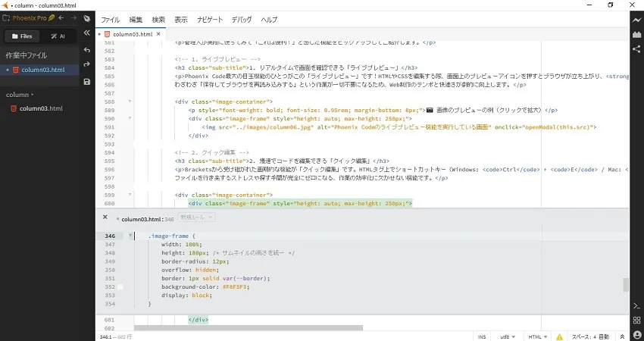Click the overflow: hidden declaration
The image size is (644, 341).
[190, 270]
